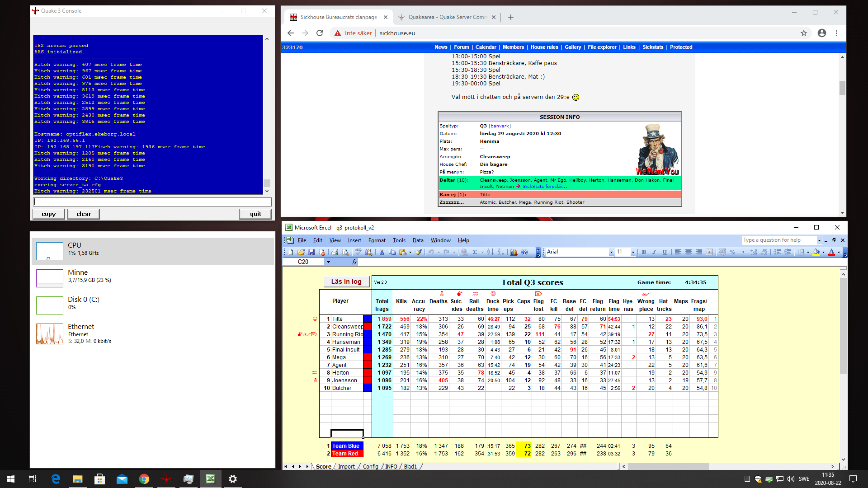Click the AutoSum sigma icon
This screenshot has width=868, height=488.
click(475, 252)
